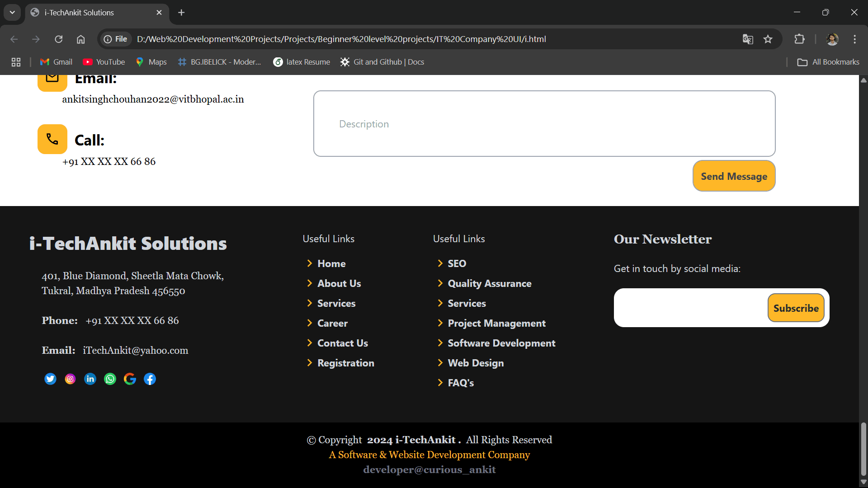
Task: Reload the page with the refresh icon
Action: click(x=59, y=39)
